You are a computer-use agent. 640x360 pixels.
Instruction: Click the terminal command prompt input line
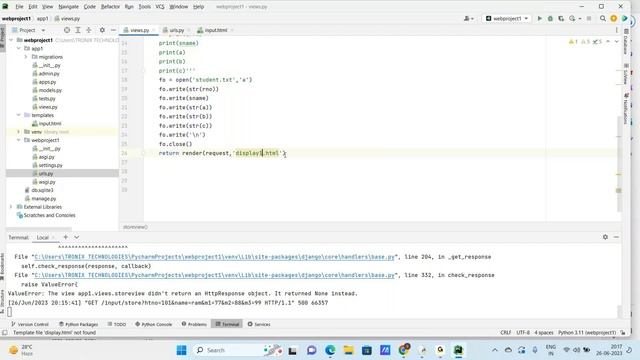(x=312, y=312)
